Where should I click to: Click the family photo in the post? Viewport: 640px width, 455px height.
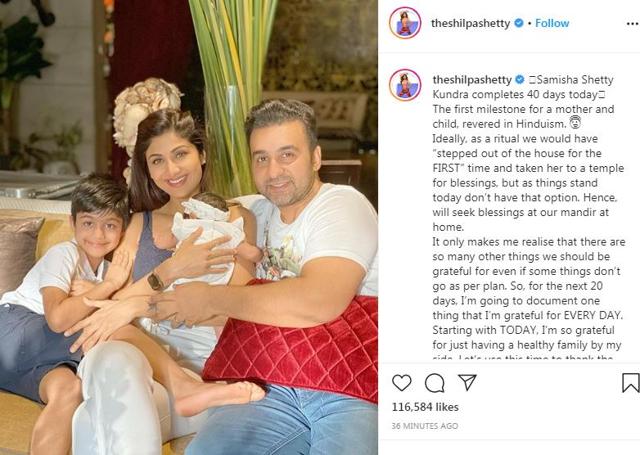point(189,227)
